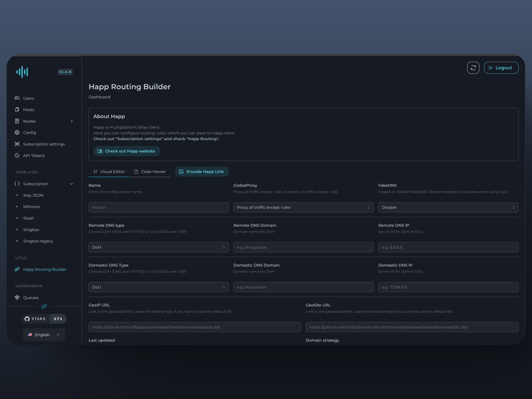This screenshot has width=532, height=399.
Task: Open the GlobalProxy dropdown
Action: click(x=303, y=207)
